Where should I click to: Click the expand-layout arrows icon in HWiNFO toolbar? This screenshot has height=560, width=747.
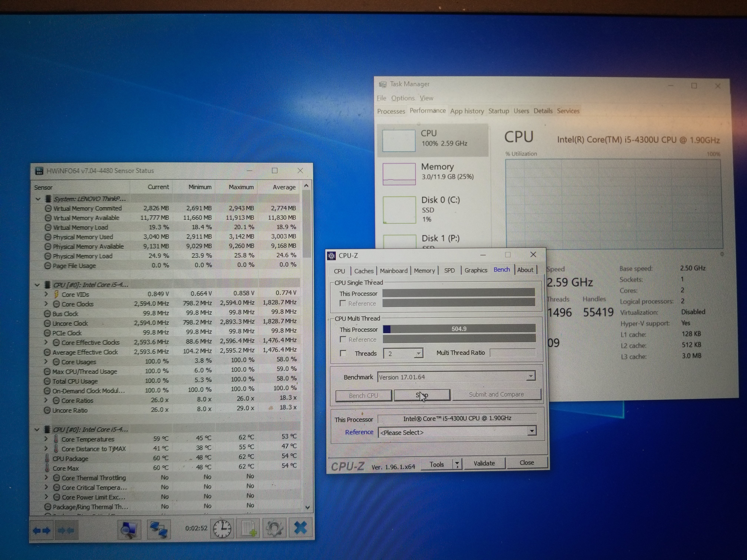click(41, 530)
